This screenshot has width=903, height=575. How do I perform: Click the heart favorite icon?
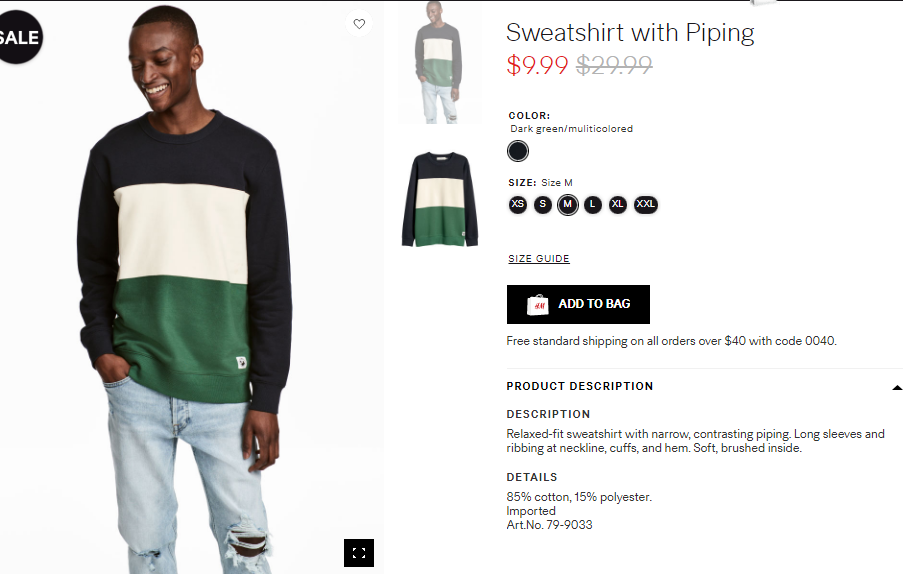coord(359,24)
